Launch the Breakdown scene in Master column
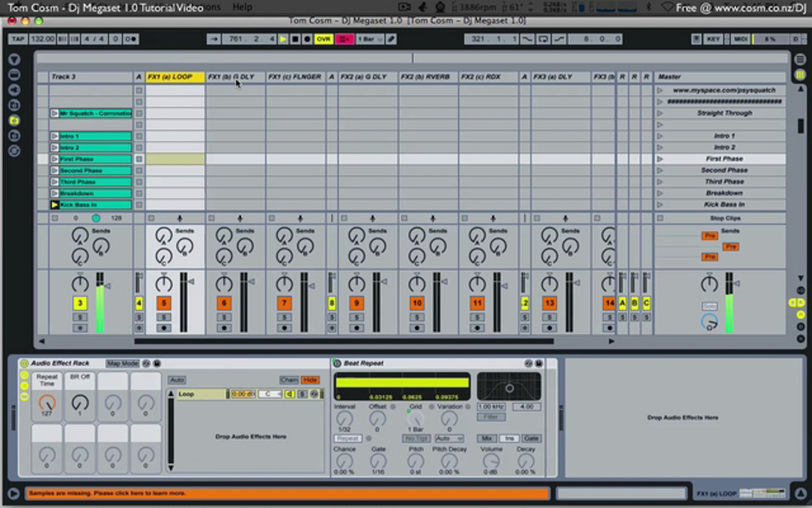Image resolution: width=812 pixels, height=508 pixels. (660, 193)
